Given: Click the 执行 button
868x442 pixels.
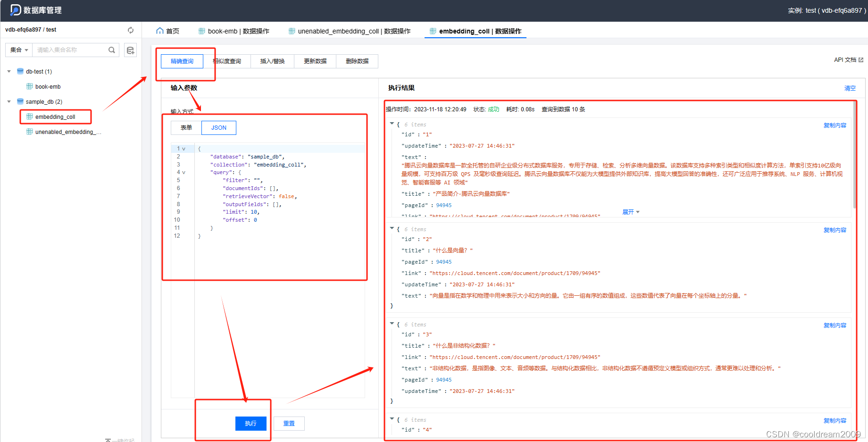Looking at the screenshot, I should [251, 424].
